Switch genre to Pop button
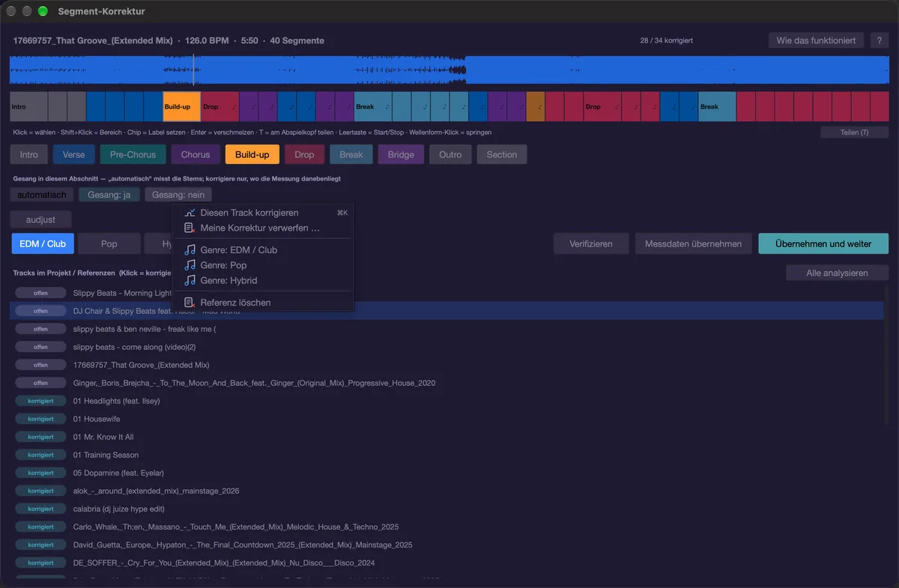The height and width of the screenshot is (588, 899). pos(109,243)
